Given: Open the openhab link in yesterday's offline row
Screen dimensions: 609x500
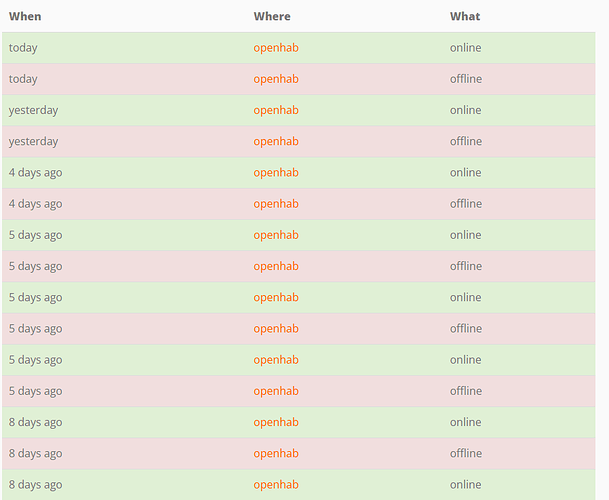Looking at the screenshot, I should tap(276, 142).
